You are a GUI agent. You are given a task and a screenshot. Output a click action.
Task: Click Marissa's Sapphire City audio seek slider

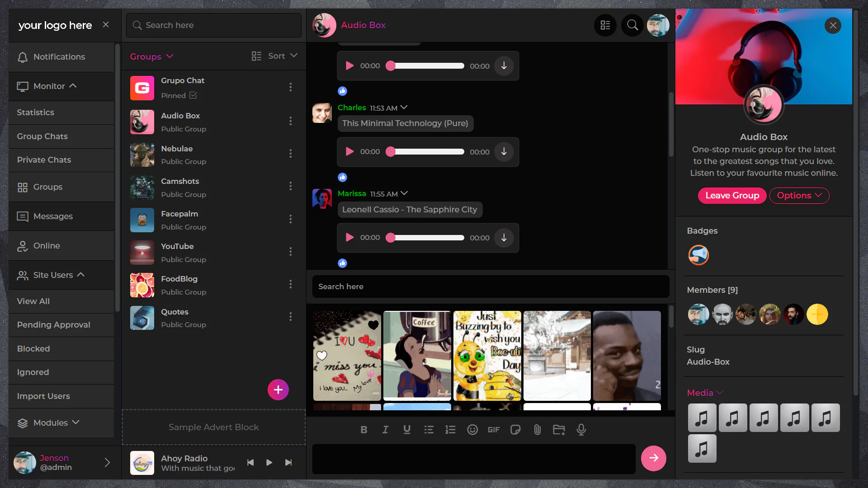[427, 238]
